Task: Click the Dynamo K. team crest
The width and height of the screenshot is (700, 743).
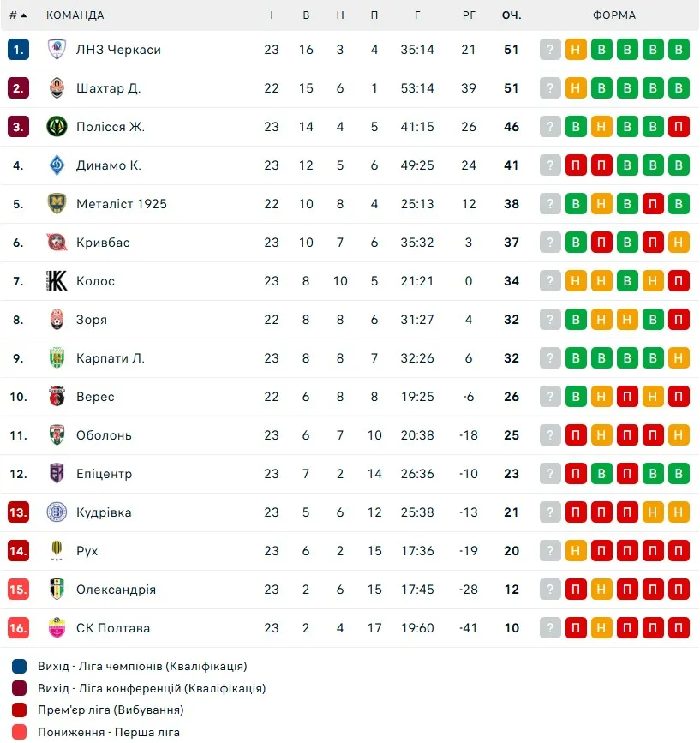Action: coord(57,165)
